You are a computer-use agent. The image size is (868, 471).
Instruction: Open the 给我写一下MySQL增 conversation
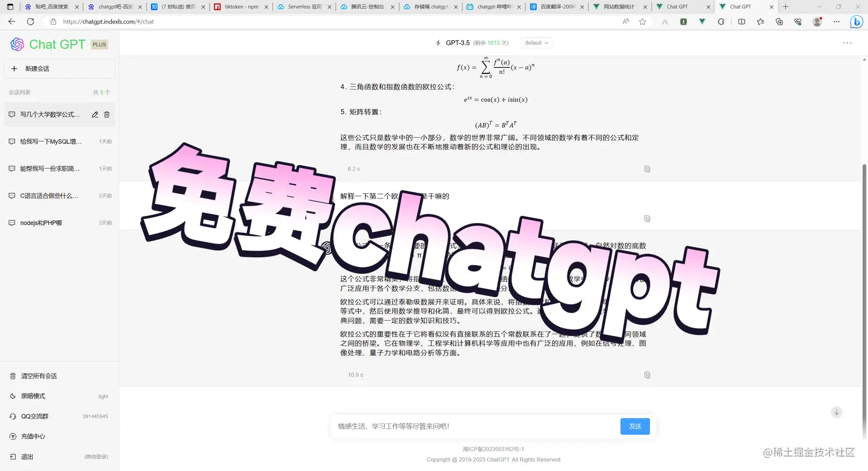click(x=60, y=142)
